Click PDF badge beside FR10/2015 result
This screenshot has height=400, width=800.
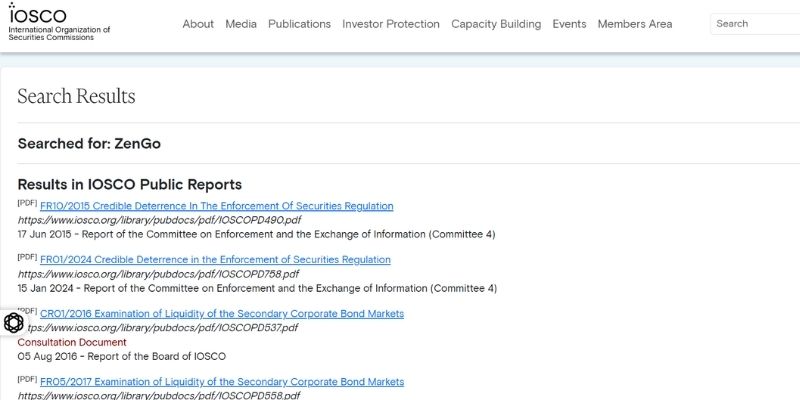tap(27, 203)
